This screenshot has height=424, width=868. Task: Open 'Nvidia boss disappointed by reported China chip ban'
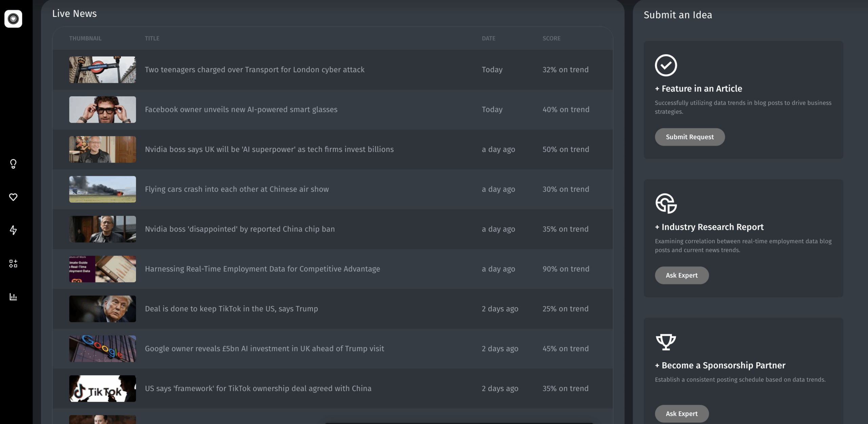click(x=240, y=229)
